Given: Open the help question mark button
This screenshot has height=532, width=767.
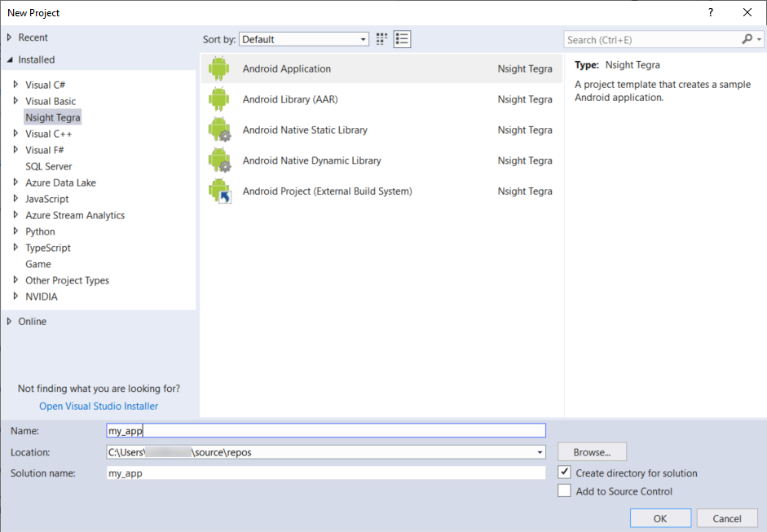Looking at the screenshot, I should click(711, 13).
